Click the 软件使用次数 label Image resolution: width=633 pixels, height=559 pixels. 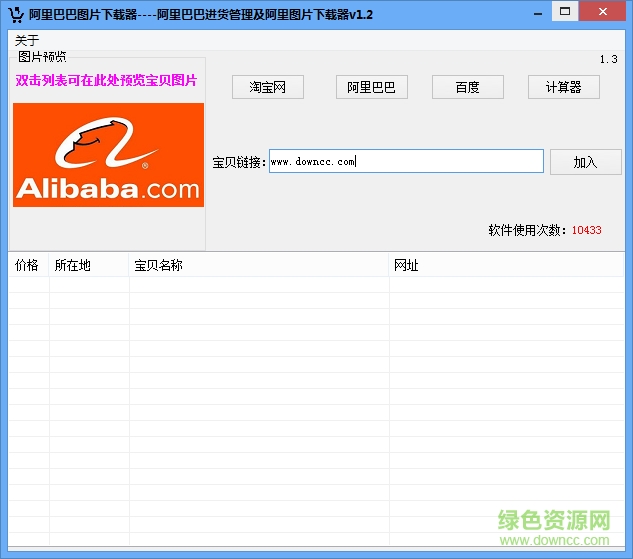[525, 230]
